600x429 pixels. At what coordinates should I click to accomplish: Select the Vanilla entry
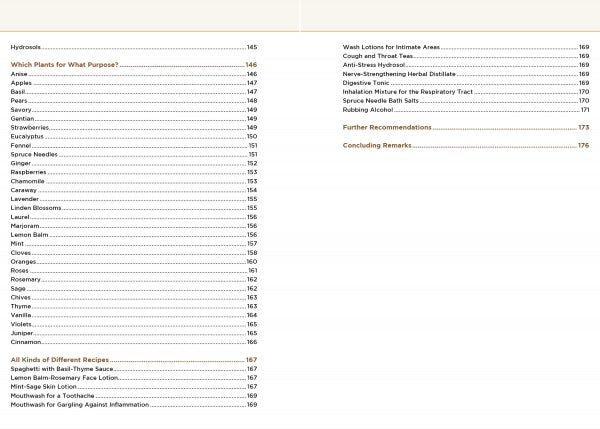tap(21, 315)
